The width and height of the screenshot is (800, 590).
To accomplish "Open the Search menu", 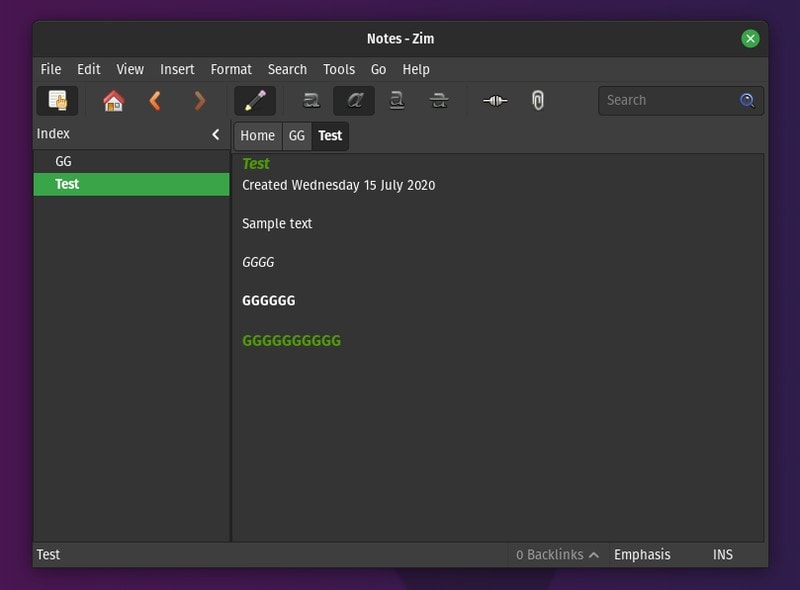I will pos(287,69).
